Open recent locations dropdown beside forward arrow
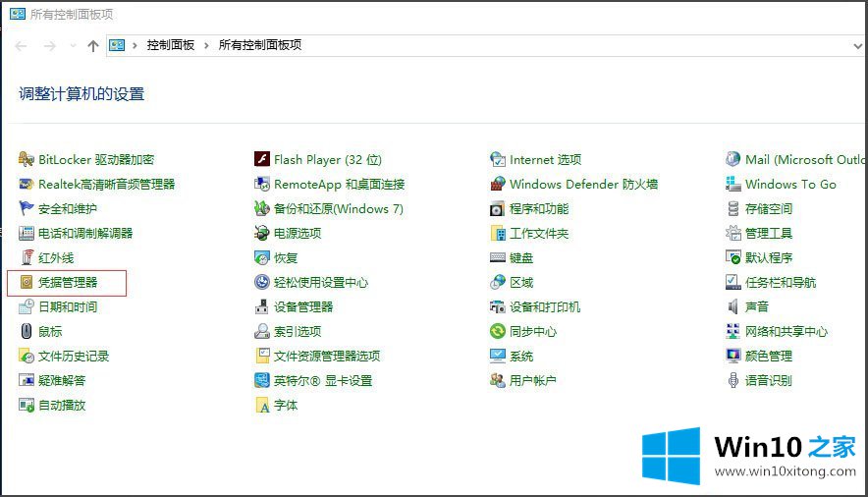 pos(73,45)
